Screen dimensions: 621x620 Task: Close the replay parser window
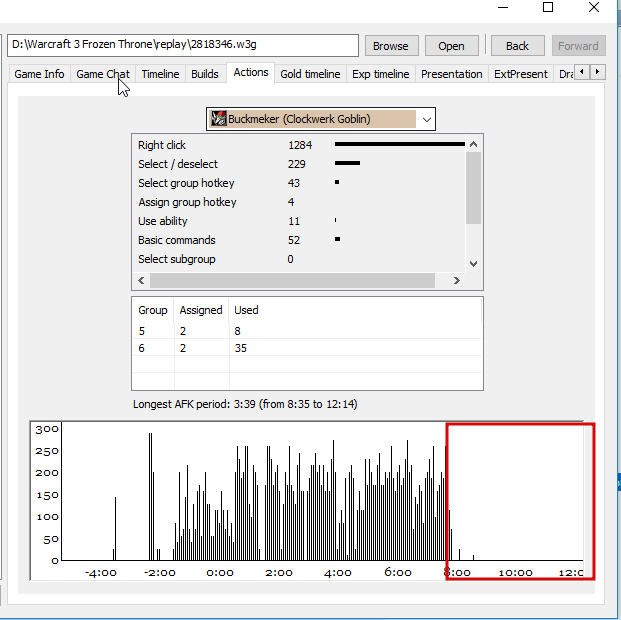click(594, 8)
